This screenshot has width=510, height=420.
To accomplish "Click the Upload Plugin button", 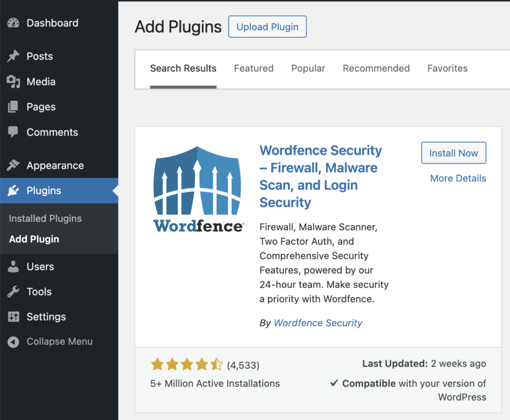I will click(x=267, y=26).
